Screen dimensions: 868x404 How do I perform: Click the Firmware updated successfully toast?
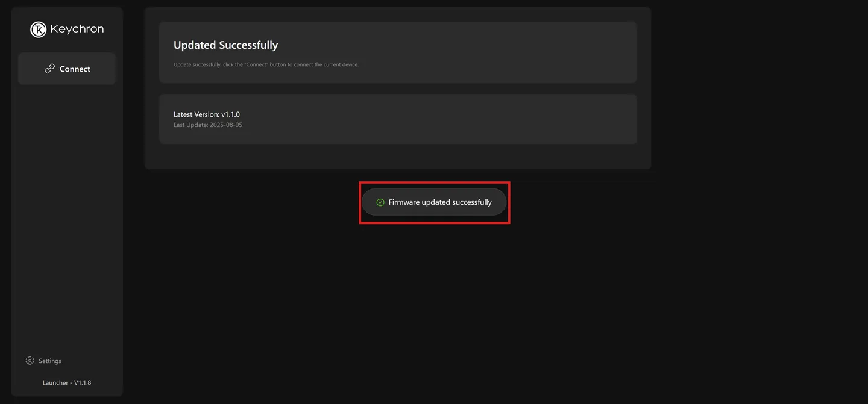pyautogui.click(x=434, y=202)
